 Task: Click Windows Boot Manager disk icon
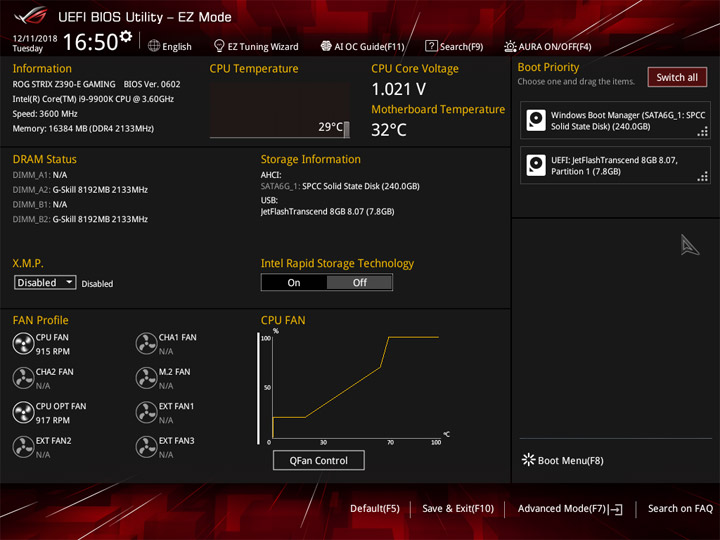coord(536,120)
